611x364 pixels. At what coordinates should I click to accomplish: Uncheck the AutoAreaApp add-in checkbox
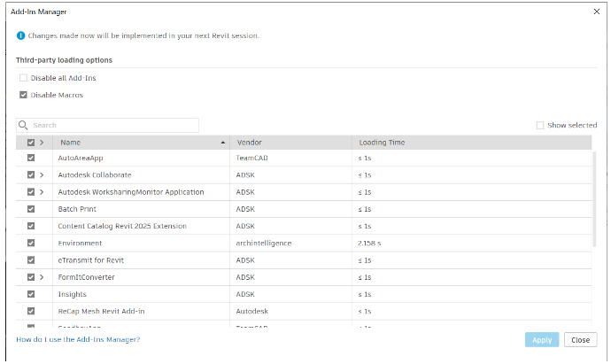point(31,158)
